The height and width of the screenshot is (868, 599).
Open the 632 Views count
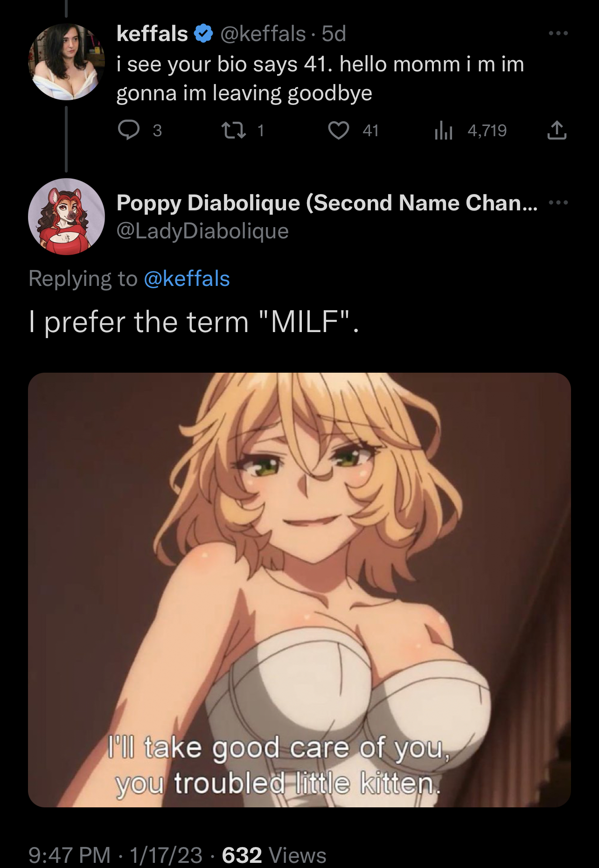tap(274, 855)
